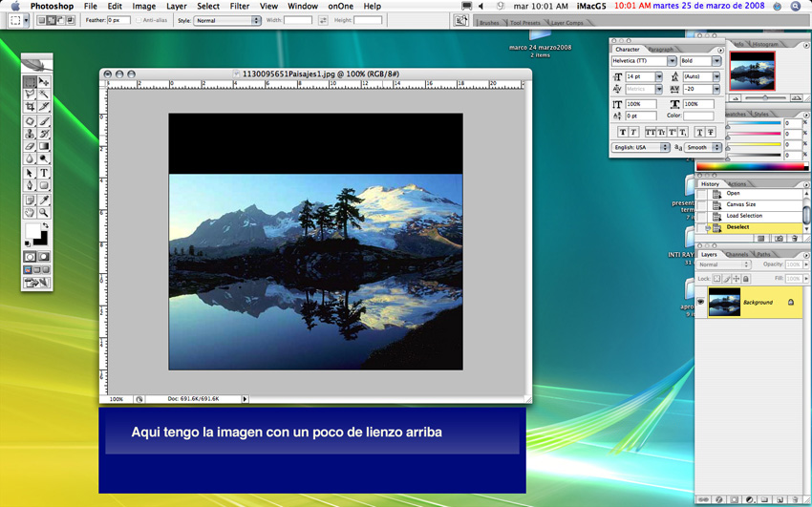
Task: Select the Crop tool
Action: tap(31, 108)
